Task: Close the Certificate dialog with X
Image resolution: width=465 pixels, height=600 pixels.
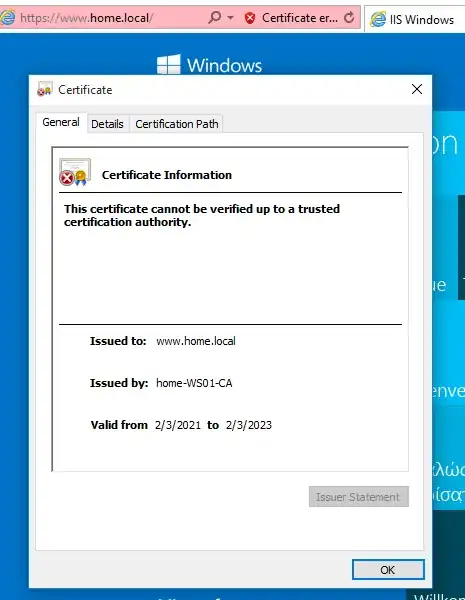Action: pyautogui.click(x=417, y=89)
